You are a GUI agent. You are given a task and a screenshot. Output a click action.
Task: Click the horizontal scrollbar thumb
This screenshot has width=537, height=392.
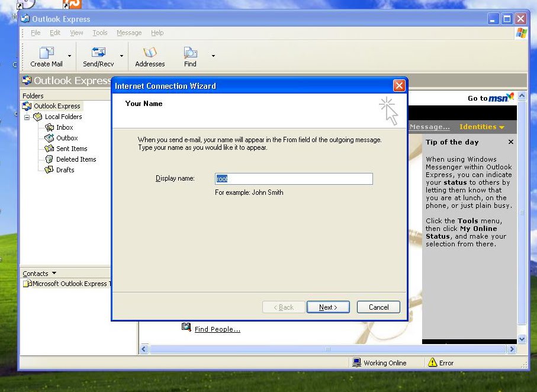[328, 349]
